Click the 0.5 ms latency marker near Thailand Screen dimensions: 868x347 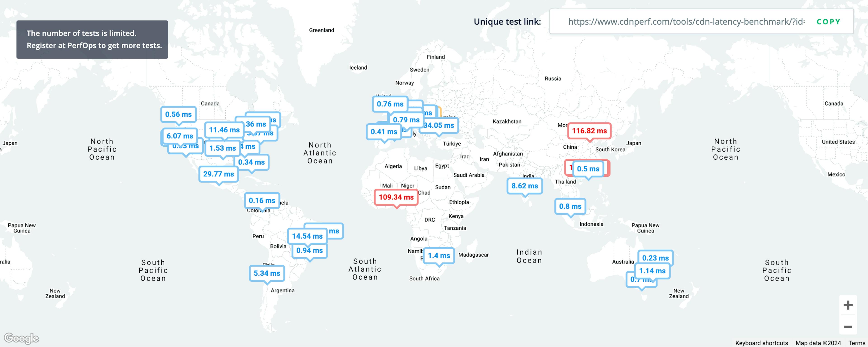[x=588, y=168]
